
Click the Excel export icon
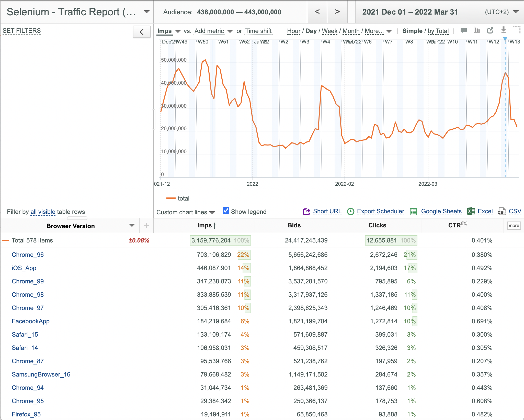(471, 211)
